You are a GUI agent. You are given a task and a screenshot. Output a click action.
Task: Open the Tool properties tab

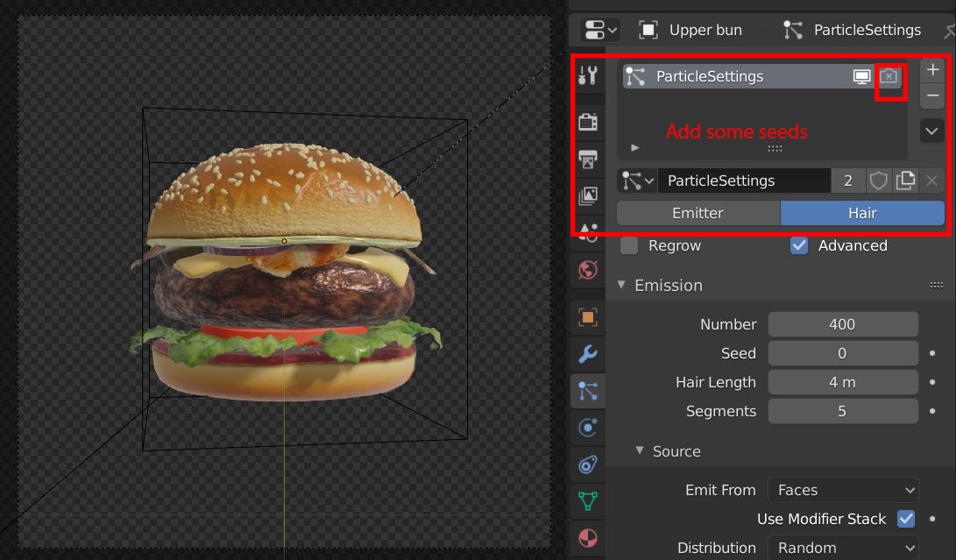588,75
